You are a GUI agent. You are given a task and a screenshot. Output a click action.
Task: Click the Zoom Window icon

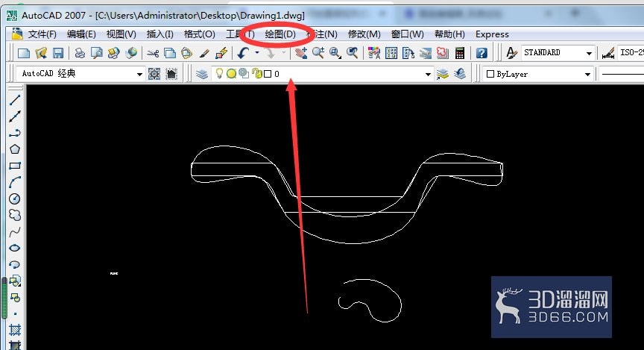click(335, 53)
